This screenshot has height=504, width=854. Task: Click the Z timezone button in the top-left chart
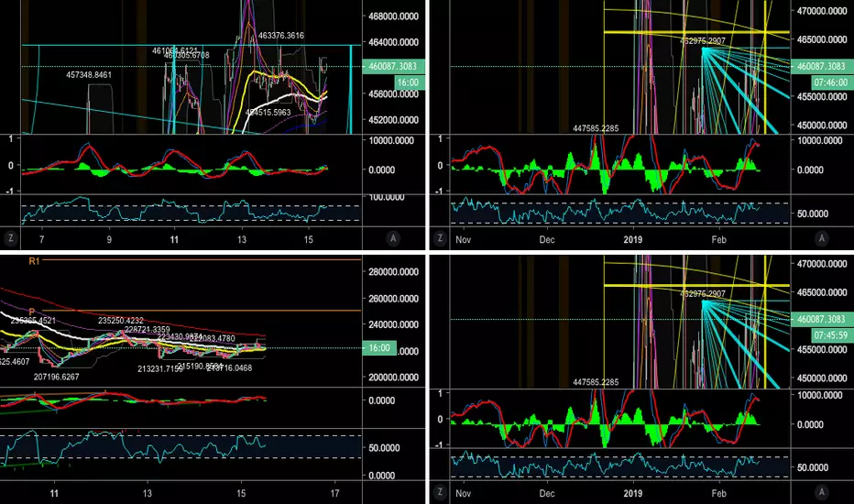tap(11, 238)
